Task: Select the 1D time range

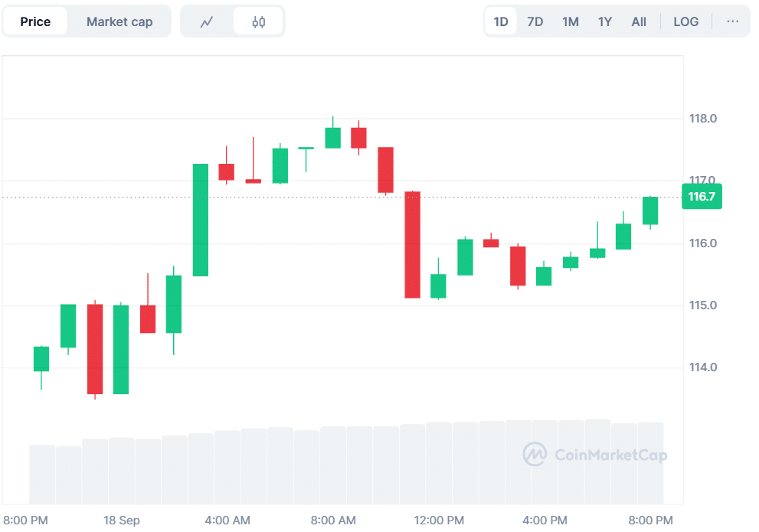Action: click(501, 21)
